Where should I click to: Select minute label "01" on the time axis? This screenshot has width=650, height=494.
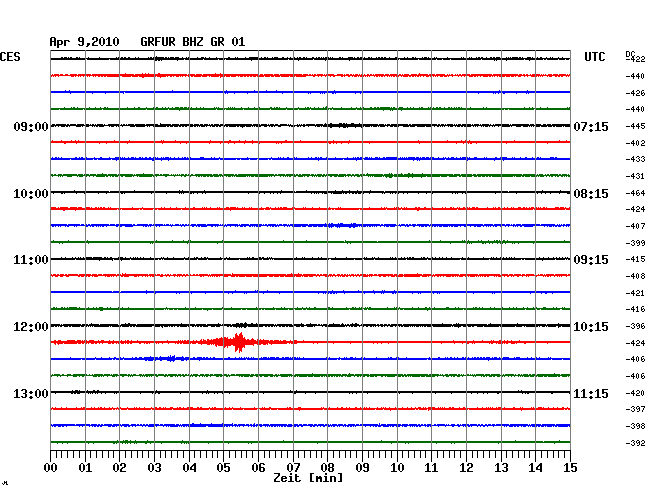pos(85,468)
